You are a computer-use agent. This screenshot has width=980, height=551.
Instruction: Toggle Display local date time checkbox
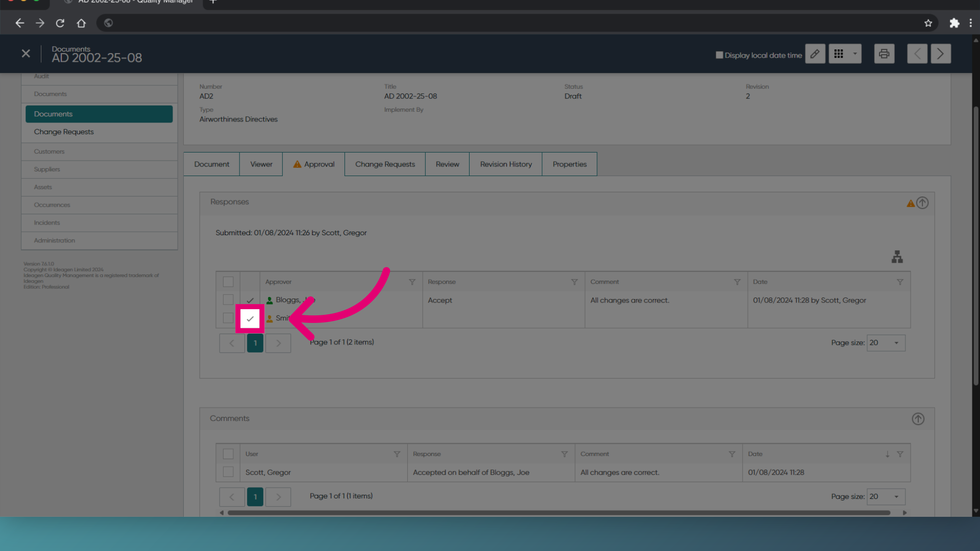pyautogui.click(x=719, y=55)
